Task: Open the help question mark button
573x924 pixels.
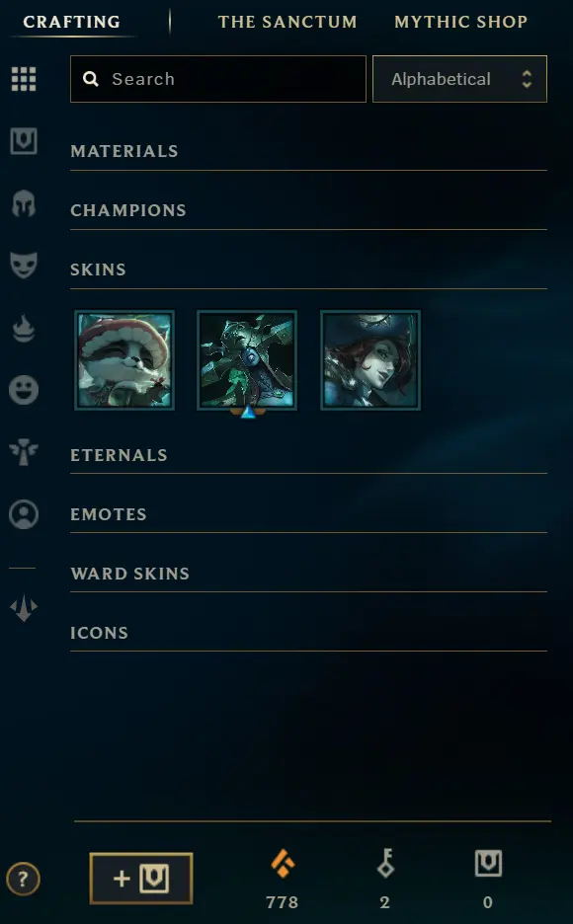Action: (x=23, y=880)
